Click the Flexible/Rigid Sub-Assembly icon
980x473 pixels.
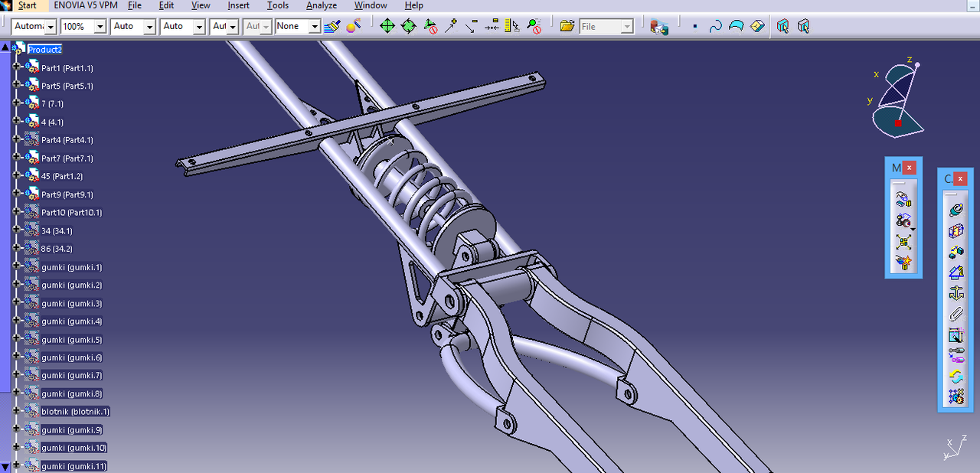click(x=955, y=355)
